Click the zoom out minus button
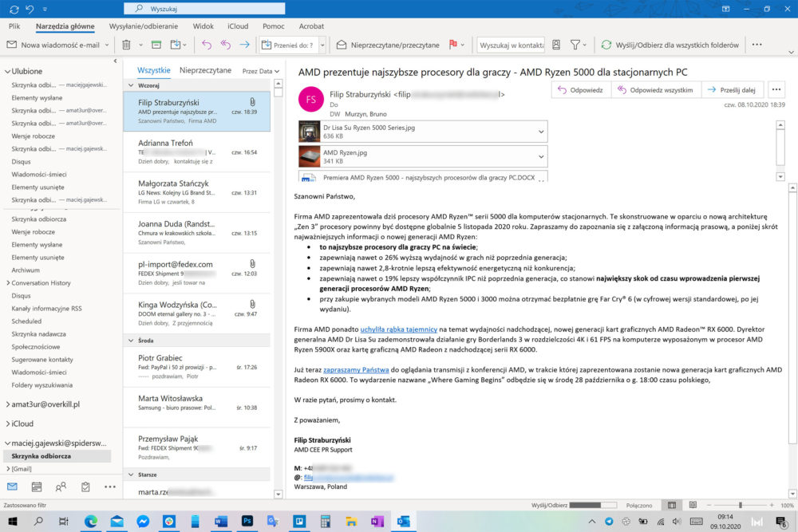This screenshot has width=798, height=532. [x=709, y=505]
